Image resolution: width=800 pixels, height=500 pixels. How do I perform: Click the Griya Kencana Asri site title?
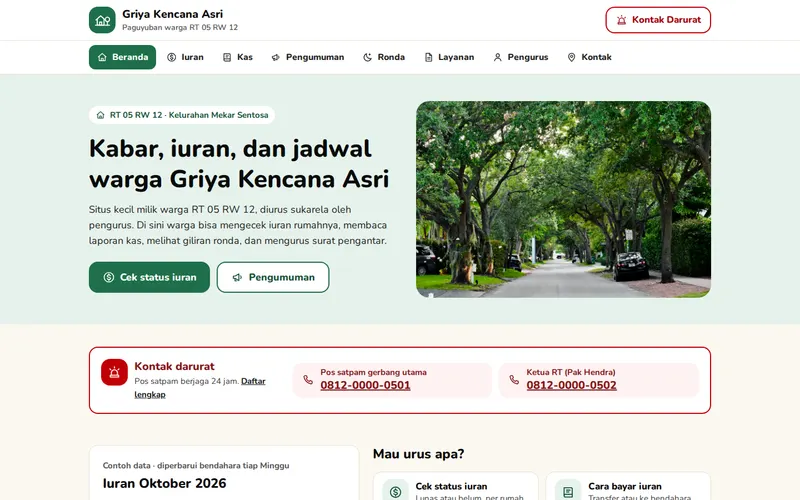tap(172, 14)
